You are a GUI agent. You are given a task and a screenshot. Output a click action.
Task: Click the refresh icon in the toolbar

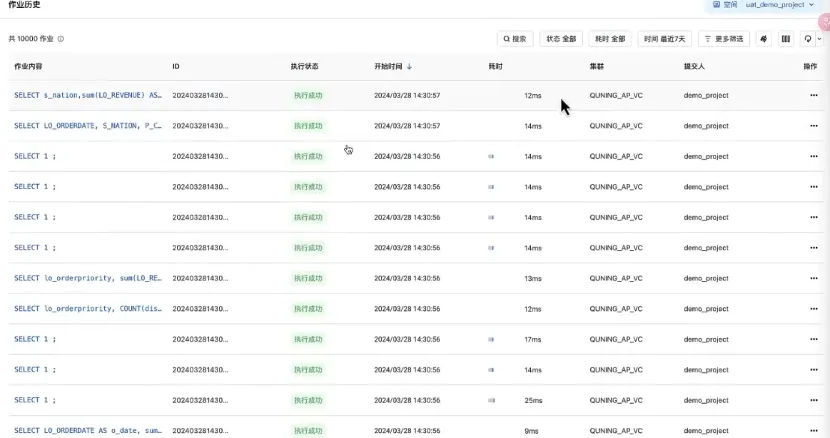tap(807, 39)
